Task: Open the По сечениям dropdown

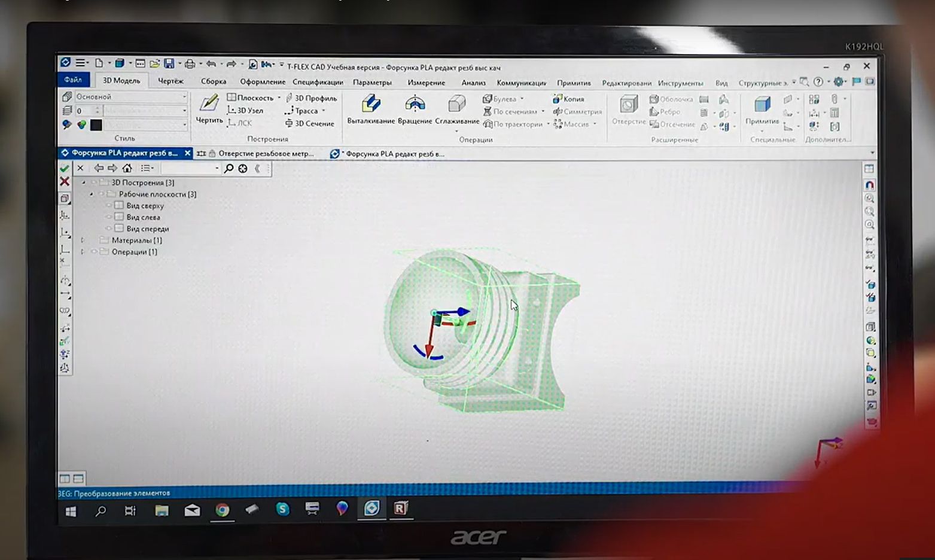Action: pos(543,111)
